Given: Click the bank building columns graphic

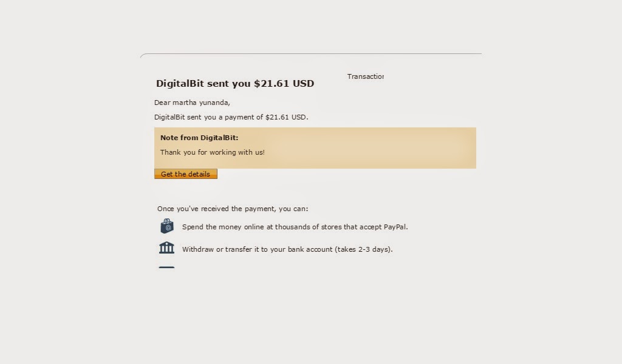Looking at the screenshot, I should [x=166, y=249].
